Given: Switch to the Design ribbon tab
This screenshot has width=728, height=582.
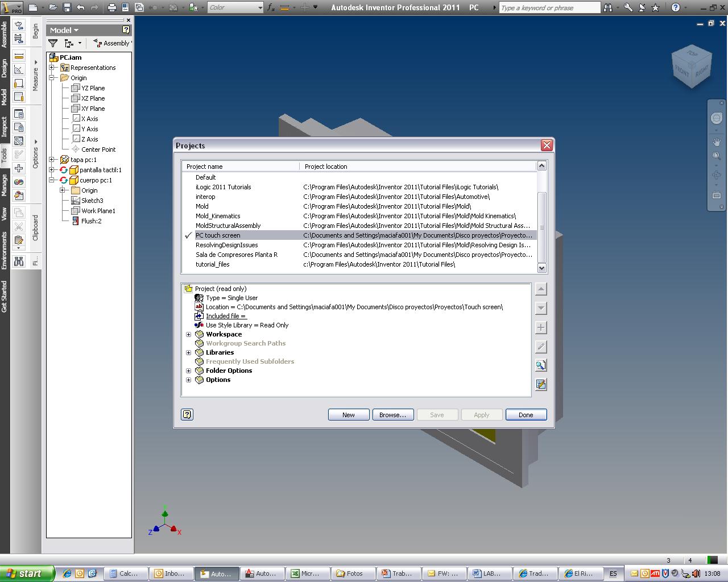Looking at the screenshot, I should pos(5,68).
